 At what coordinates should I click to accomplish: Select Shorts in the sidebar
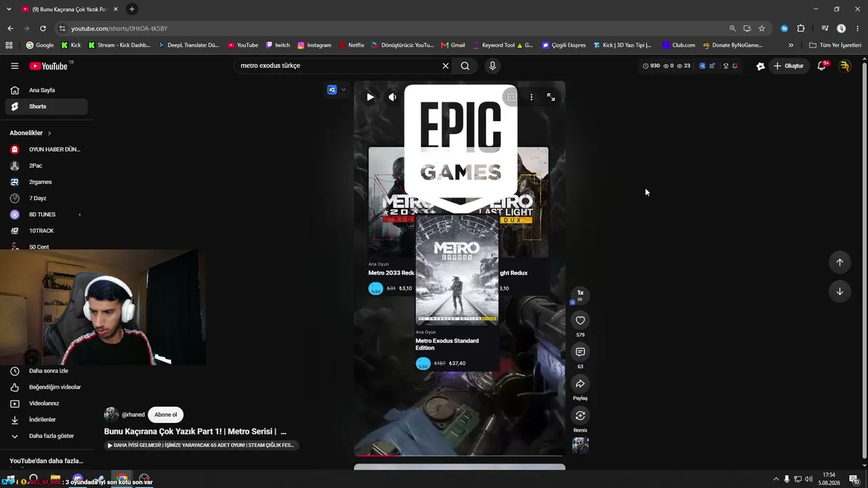tap(46, 106)
